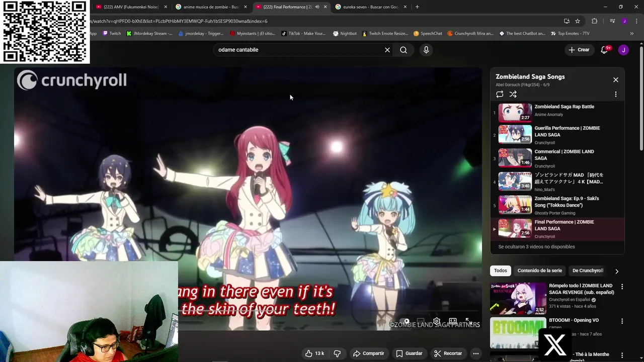The width and height of the screenshot is (644, 362).
Task: Enter fullscreen on the video player
Action: 468,321
